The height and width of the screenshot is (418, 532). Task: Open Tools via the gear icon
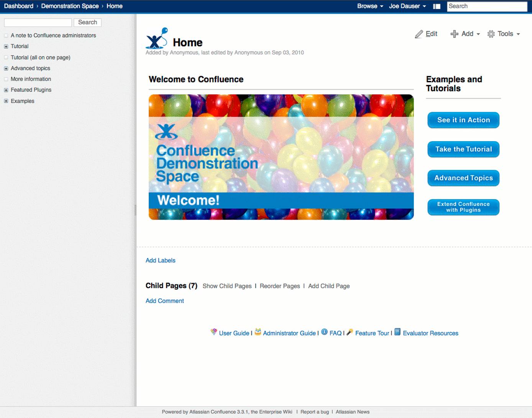coord(491,34)
